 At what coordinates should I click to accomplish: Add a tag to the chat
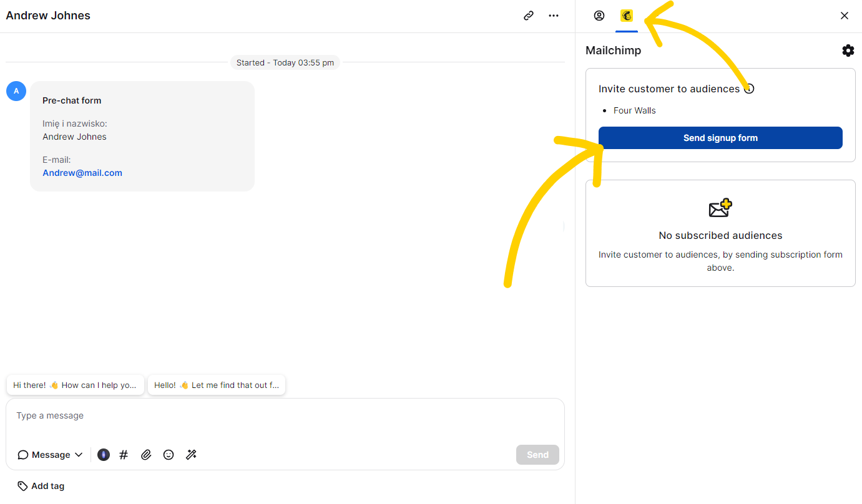41,486
